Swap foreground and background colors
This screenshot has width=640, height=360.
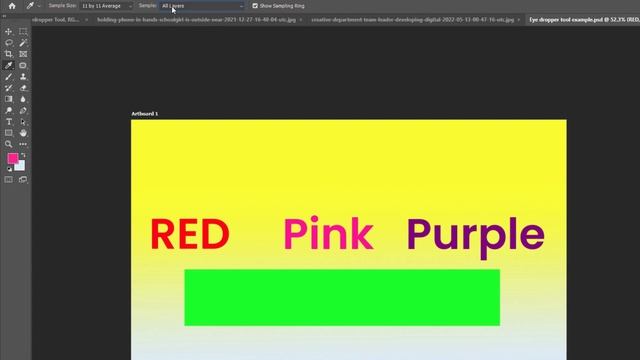pyautogui.click(x=23, y=155)
